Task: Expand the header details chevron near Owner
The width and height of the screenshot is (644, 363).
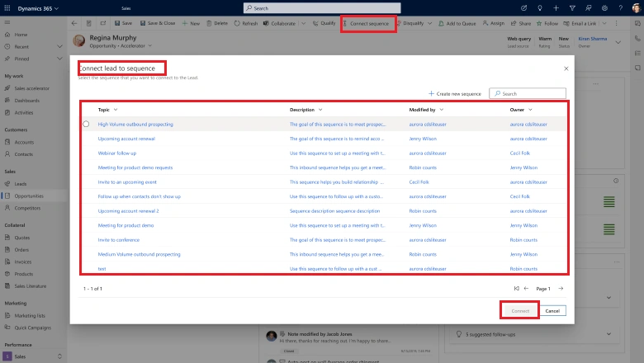Action: tap(618, 42)
